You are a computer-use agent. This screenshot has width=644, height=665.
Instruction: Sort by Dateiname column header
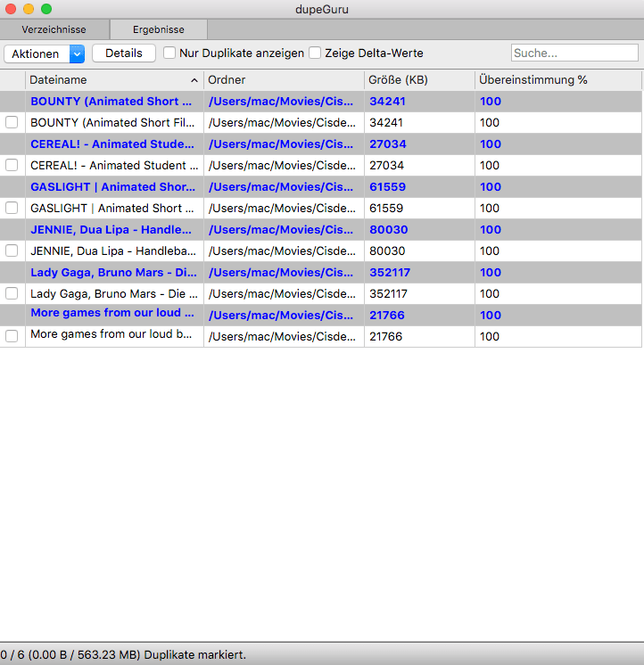click(107, 80)
